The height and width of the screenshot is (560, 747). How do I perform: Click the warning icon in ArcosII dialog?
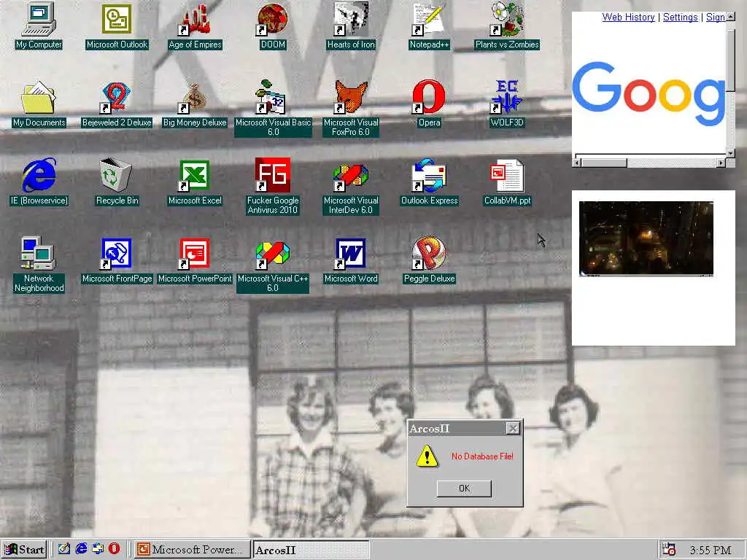point(427,456)
